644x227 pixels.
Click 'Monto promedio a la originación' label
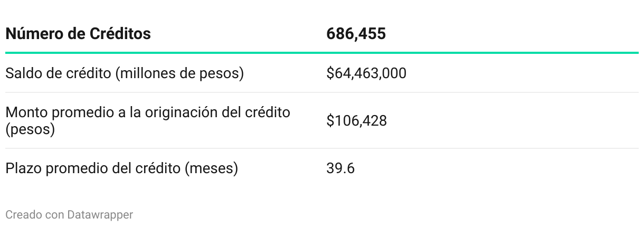click(x=147, y=113)
